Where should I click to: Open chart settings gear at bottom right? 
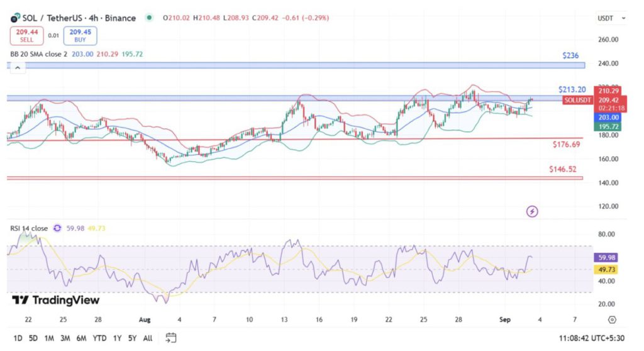[x=612, y=320]
